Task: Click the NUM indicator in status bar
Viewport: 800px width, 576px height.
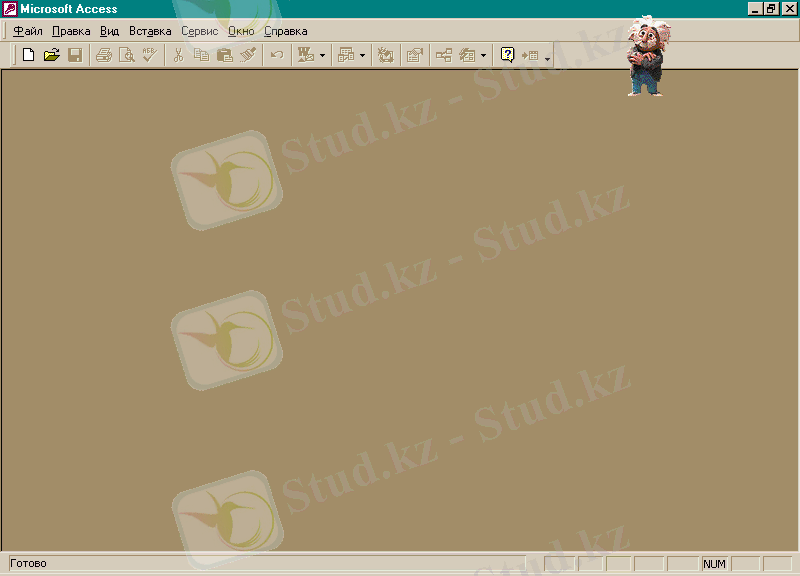Action: (x=714, y=564)
